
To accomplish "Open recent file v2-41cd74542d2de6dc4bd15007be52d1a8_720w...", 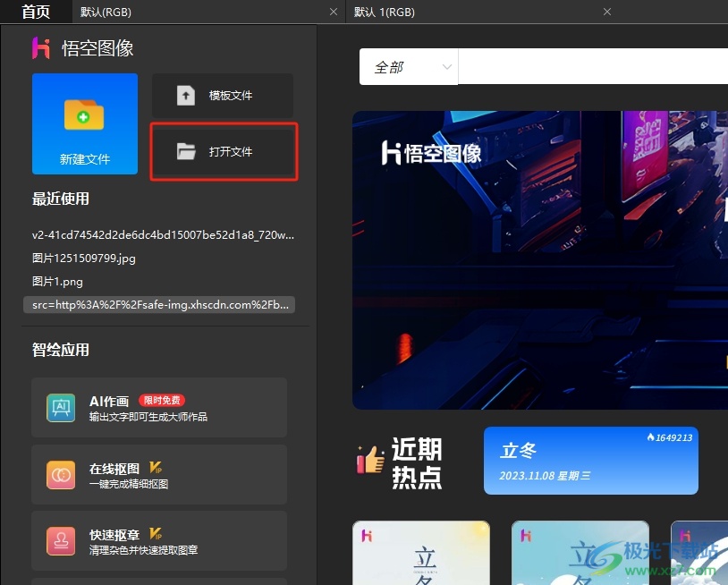I will [x=163, y=235].
